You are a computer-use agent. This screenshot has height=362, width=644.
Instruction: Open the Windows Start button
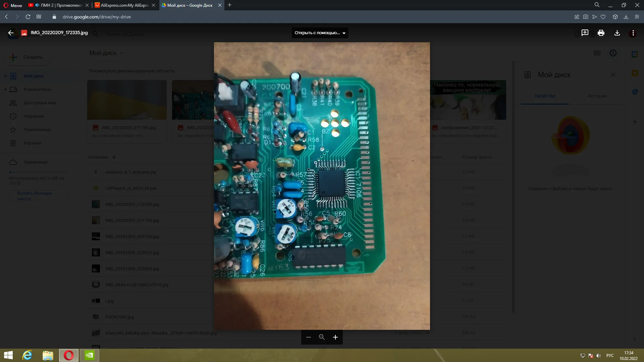(8, 355)
